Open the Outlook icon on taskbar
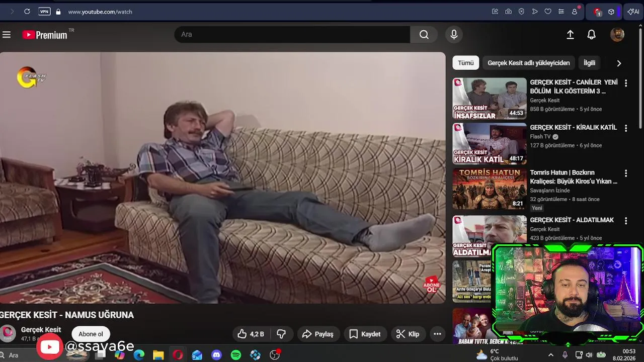The height and width of the screenshot is (362, 644). [197, 355]
